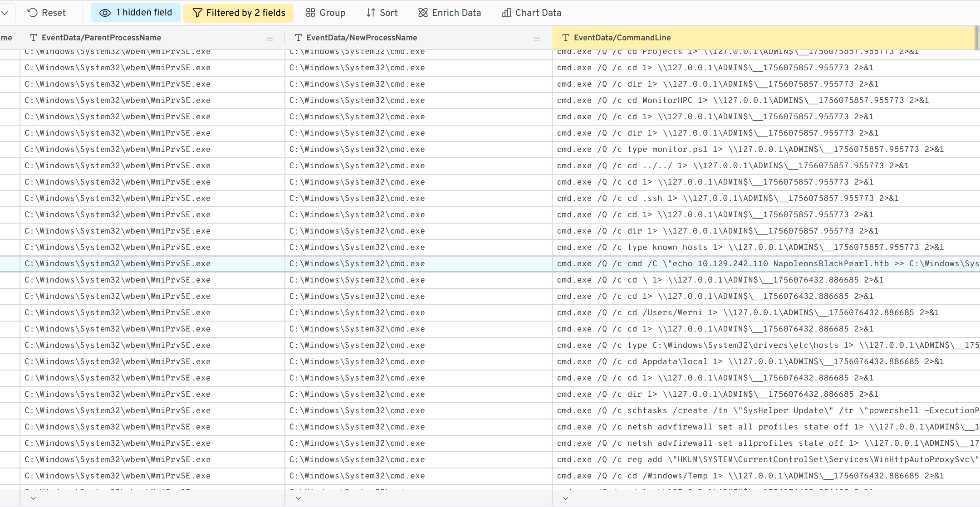Expand the dropdown chevron left of Reset
Image resolution: width=980 pixels, height=507 pixels.
(x=5, y=13)
